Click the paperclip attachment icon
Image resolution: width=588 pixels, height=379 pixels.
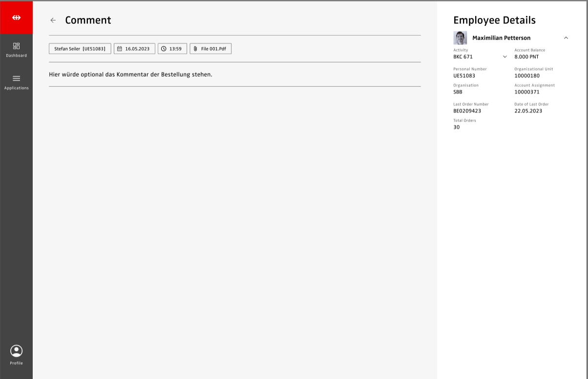[195, 49]
